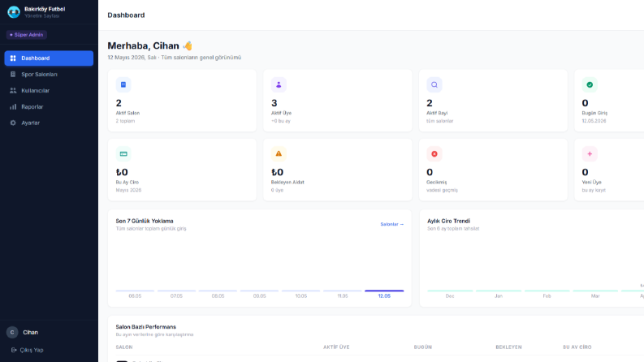Click the Ayarlar gear icon
The image size is (644, 362).
tap(13, 123)
